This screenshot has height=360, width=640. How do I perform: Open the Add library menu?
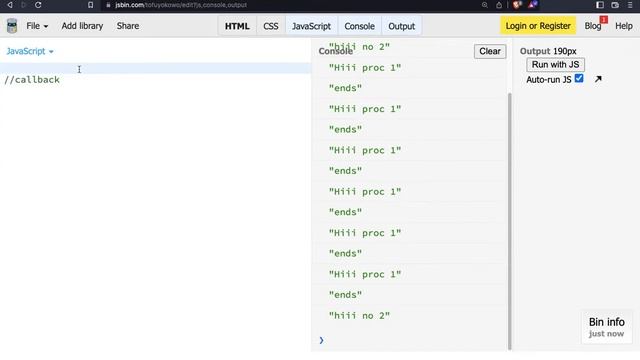click(x=82, y=26)
